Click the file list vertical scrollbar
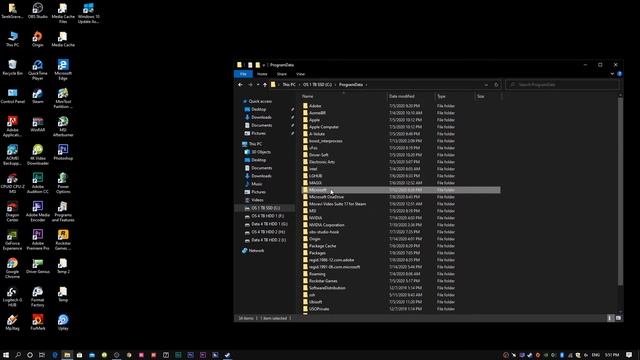The image size is (640, 360). pos(620,192)
